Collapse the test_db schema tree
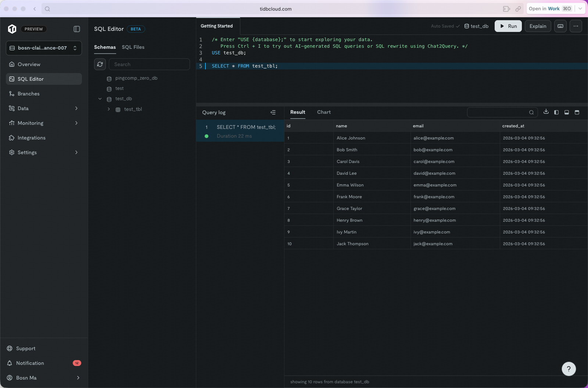588x388 pixels. click(x=100, y=99)
